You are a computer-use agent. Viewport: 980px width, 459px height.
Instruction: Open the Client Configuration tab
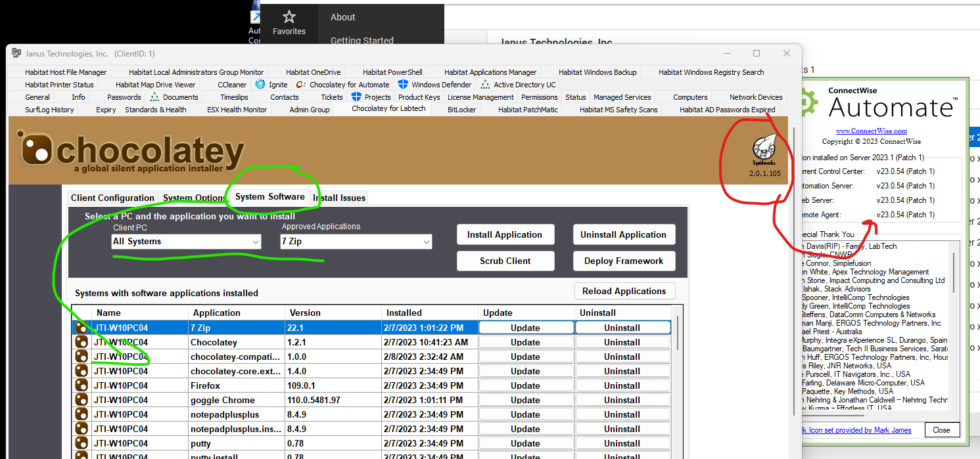[x=112, y=197]
